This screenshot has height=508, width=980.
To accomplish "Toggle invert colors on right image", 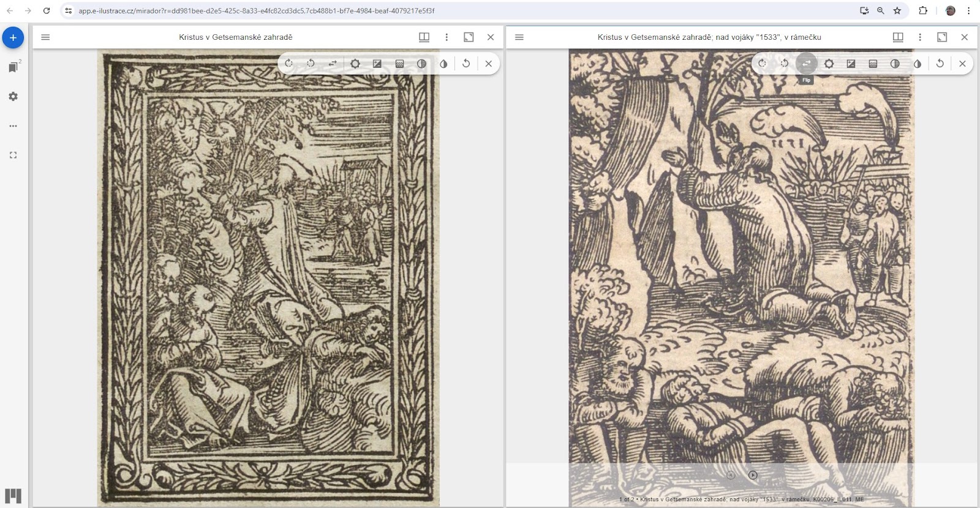I will 918,64.
